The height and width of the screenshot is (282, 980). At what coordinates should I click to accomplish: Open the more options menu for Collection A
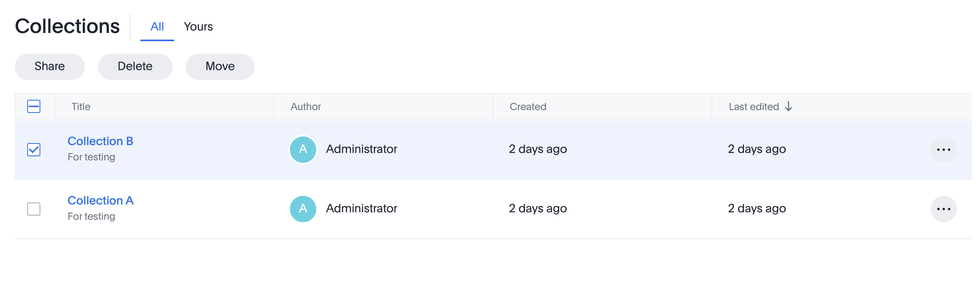click(x=943, y=209)
